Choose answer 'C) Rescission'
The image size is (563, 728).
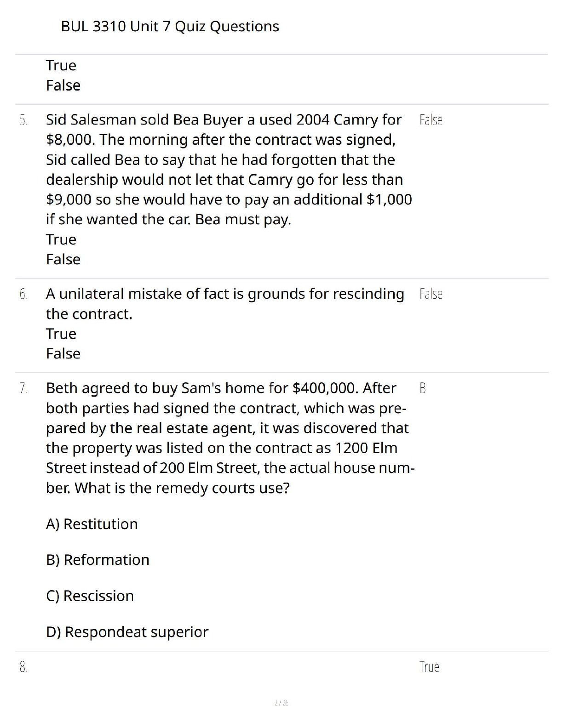pyautogui.click(x=90, y=596)
